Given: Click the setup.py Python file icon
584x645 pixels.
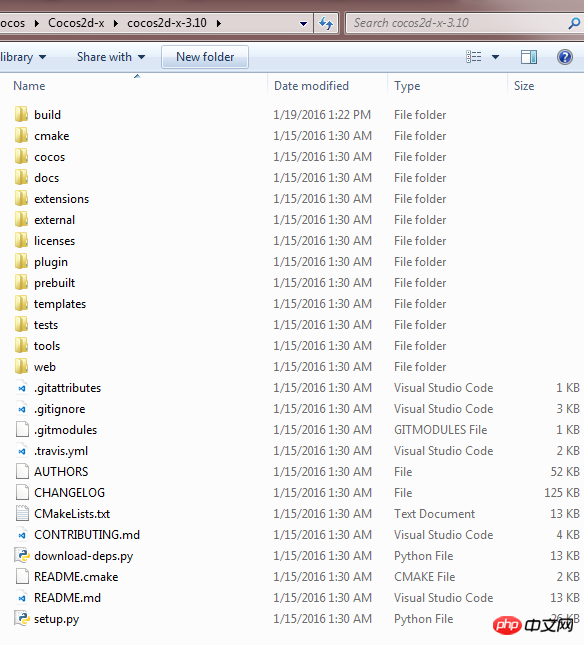Looking at the screenshot, I should click(x=22, y=619).
